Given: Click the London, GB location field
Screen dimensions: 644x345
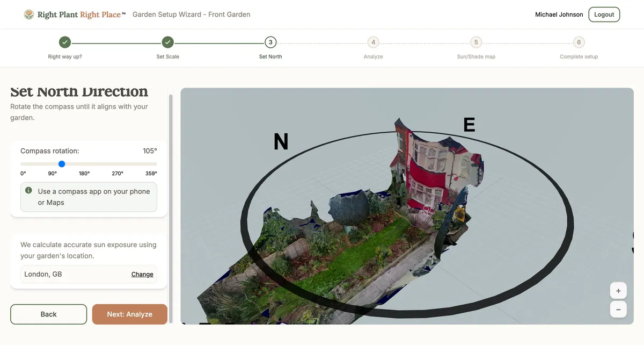Looking at the screenshot, I should (x=64, y=274).
